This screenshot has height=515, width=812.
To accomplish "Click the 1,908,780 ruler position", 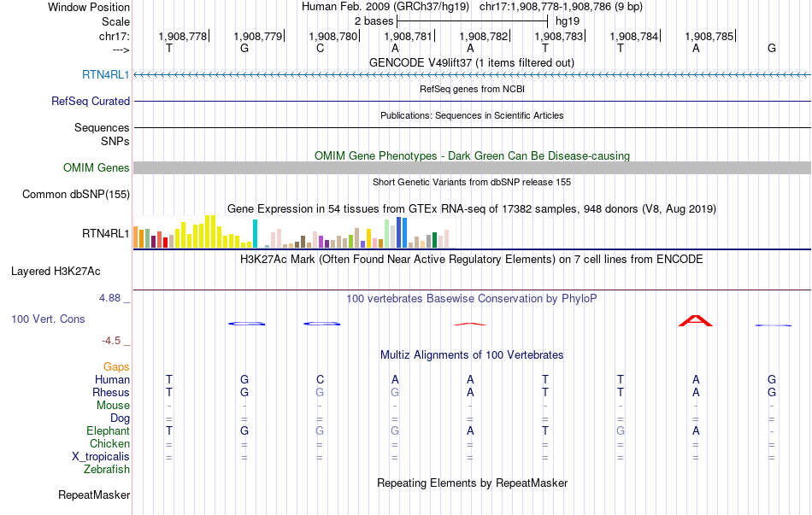I will [x=333, y=36].
